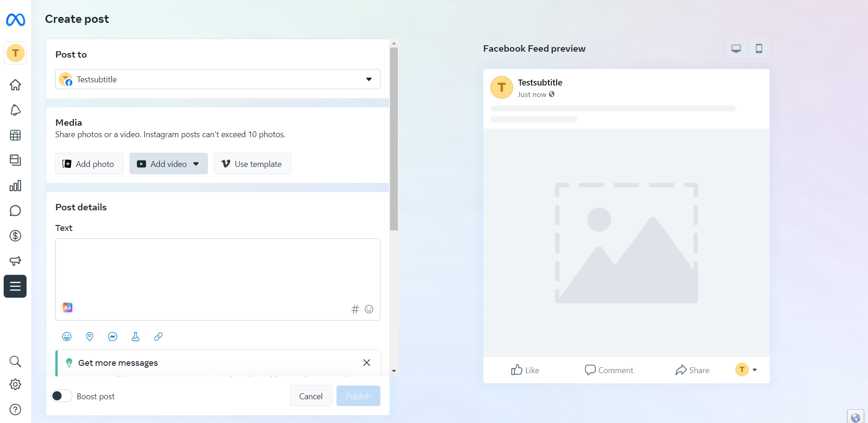Click into the post Text field
The image size is (868, 423).
[217, 270]
